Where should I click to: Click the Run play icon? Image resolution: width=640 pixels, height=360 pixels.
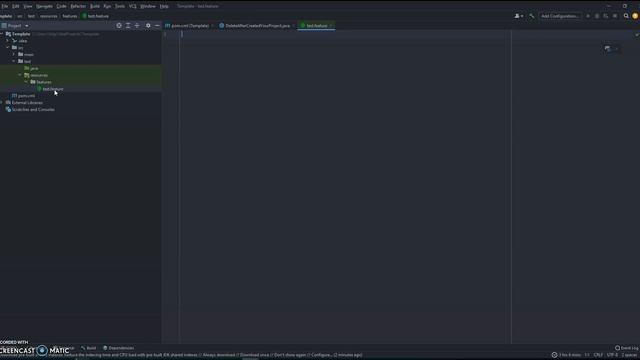point(588,16)
